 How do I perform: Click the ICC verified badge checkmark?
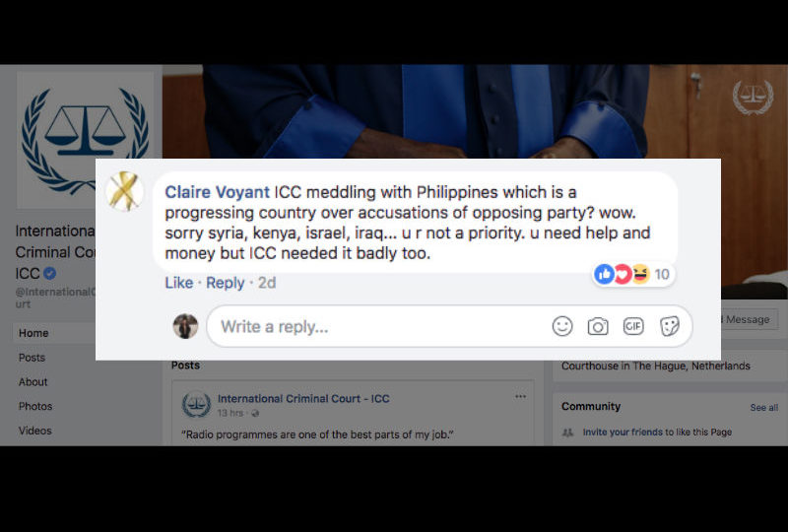(49, 273)
